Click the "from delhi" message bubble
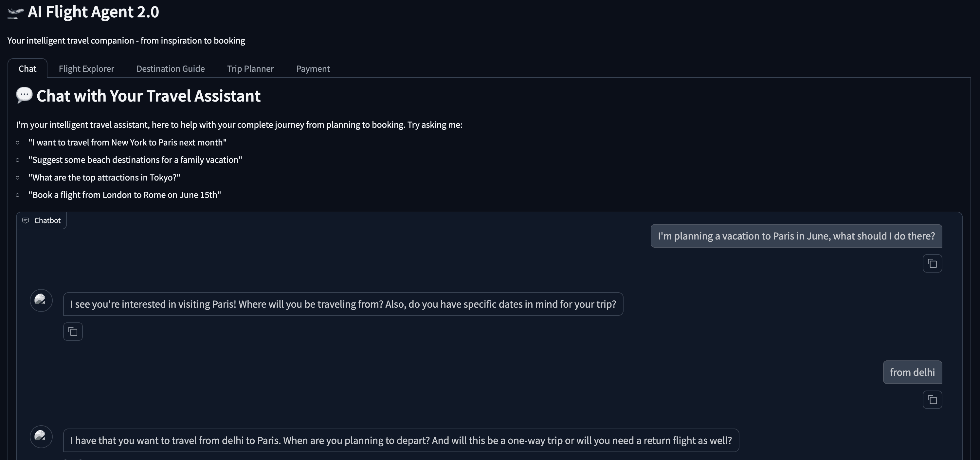Screen dimensions: 980x460 point(912,372)
